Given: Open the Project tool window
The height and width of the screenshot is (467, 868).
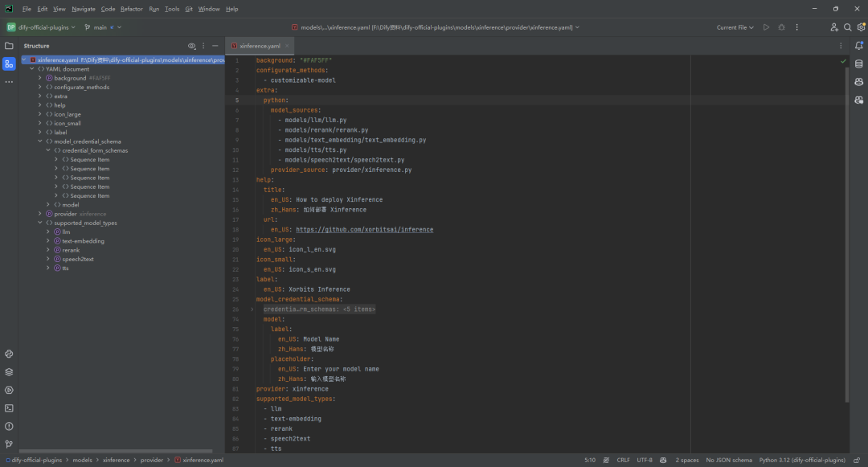Looking at the screenshot, I should [9, 46].
